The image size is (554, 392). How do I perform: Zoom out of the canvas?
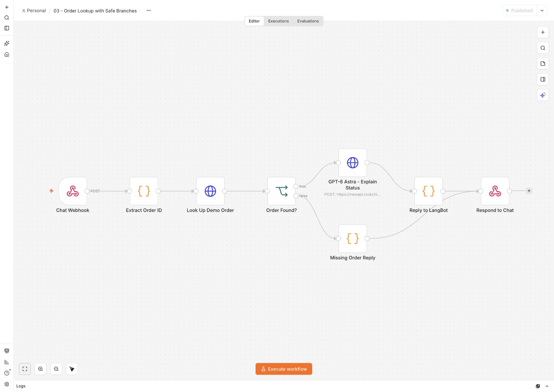56,369
